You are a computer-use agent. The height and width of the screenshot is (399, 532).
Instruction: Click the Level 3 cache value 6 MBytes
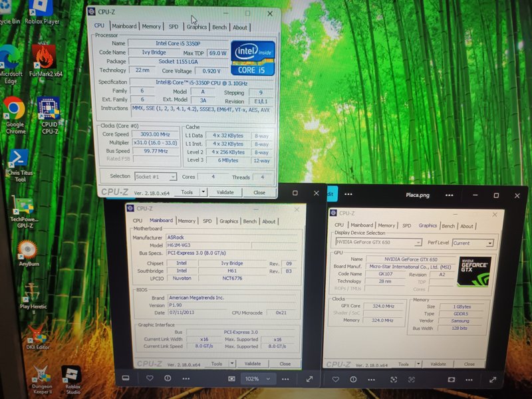click(x=228, y=160)
